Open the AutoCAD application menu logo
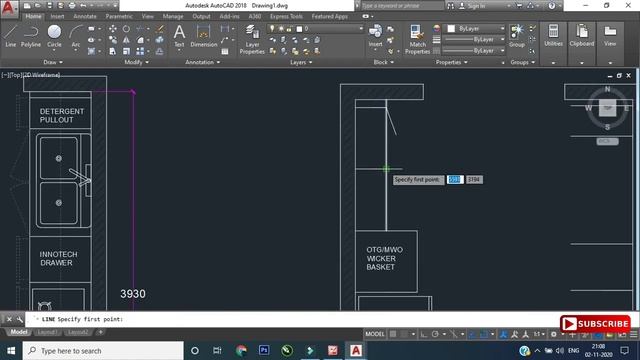This screenshot has width=640, height=360. [x=9, y=8]
